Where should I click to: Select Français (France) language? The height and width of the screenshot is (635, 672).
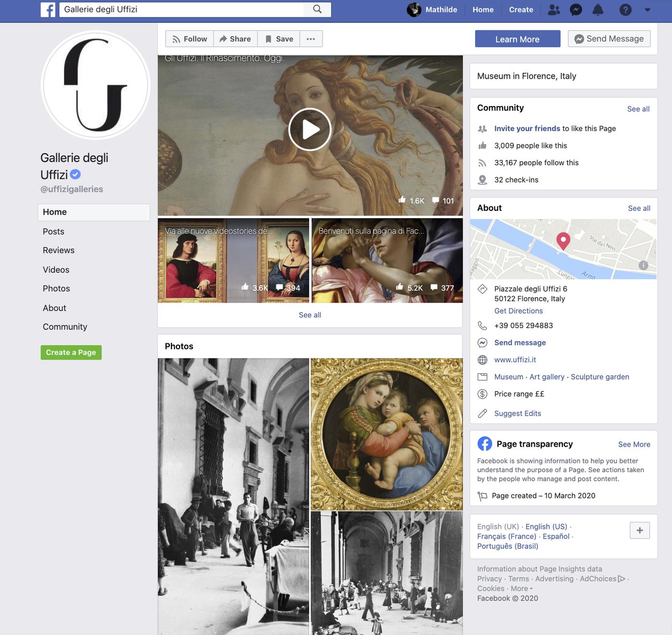pyautogui.click(x=506, y=537)
